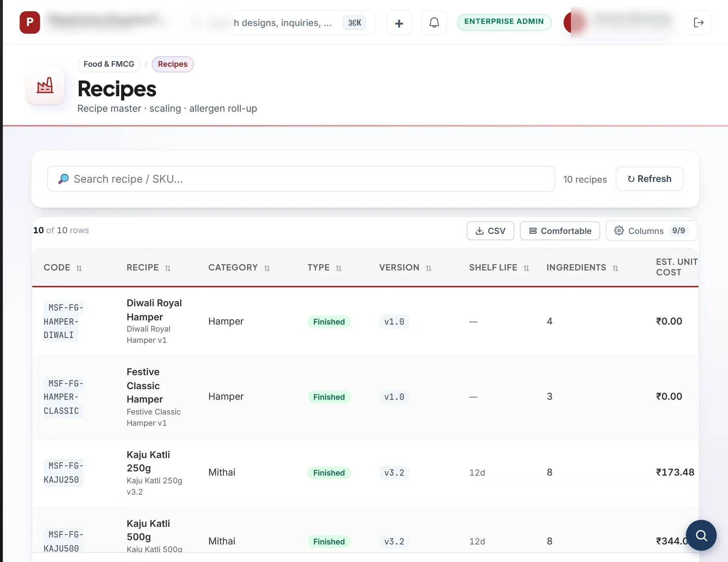728x562 pixels.
Task: Focus the Search recipe / SKU field
Action: [301, 179]
